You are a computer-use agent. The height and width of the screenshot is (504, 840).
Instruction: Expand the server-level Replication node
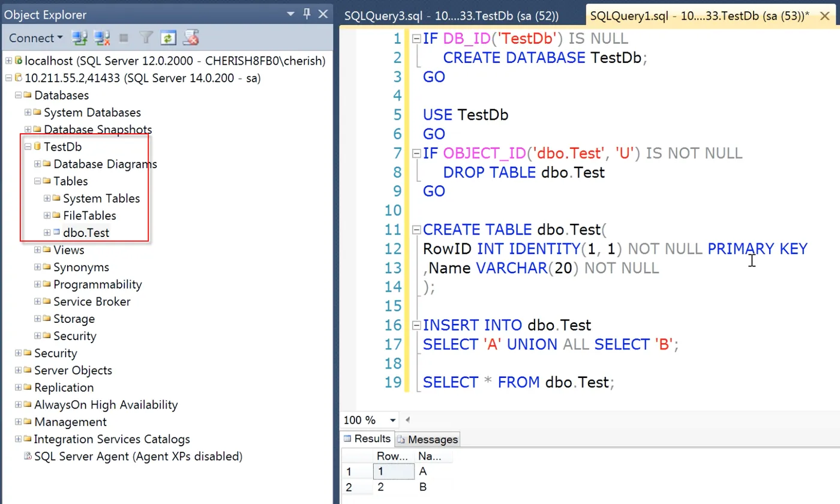(x=18, y=388)
